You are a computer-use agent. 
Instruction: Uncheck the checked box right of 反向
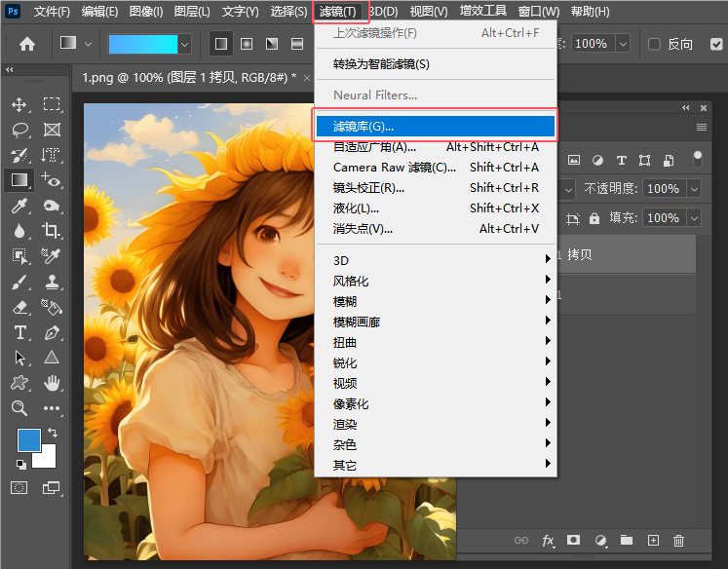click(x=716, y=44)
